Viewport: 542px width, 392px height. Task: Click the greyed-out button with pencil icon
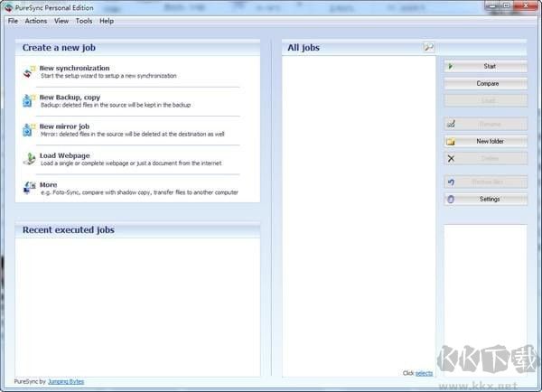coord(486,124)
